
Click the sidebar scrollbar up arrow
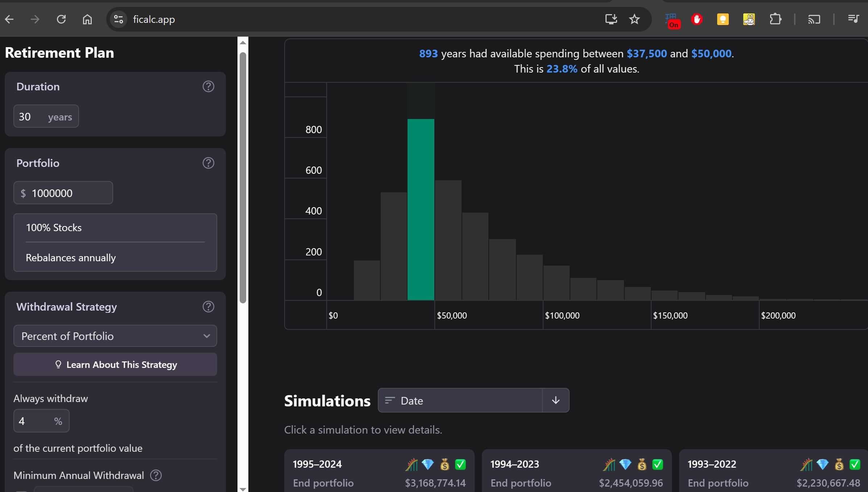243,43
